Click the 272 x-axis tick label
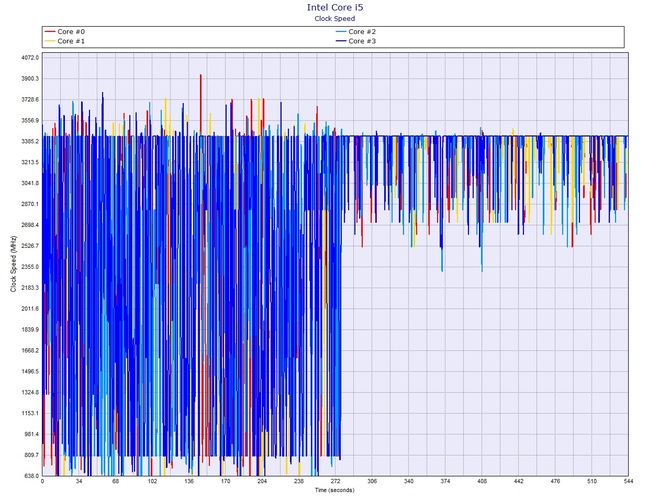 335,481
